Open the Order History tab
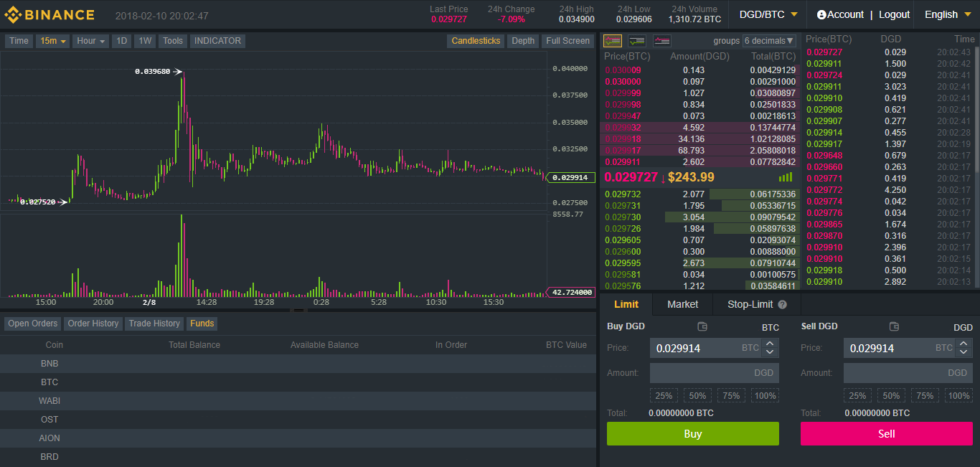 (x=93, y=324)
